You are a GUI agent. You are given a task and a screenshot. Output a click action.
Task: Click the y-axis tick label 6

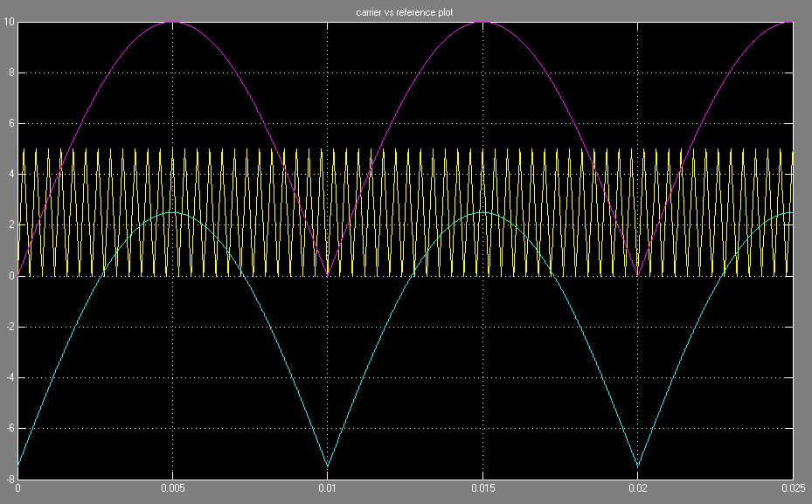pos(10,124)
